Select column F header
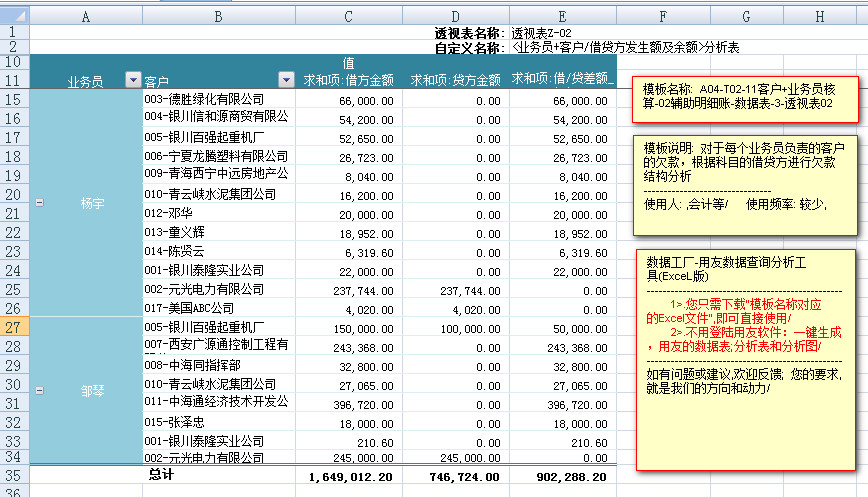 coord(662,17)
